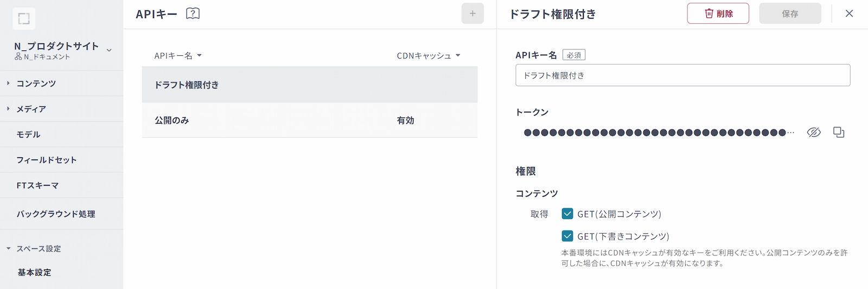Open モデル in the sidebar
The height and width of the screenshot is (289, 868).
(28, 134)
